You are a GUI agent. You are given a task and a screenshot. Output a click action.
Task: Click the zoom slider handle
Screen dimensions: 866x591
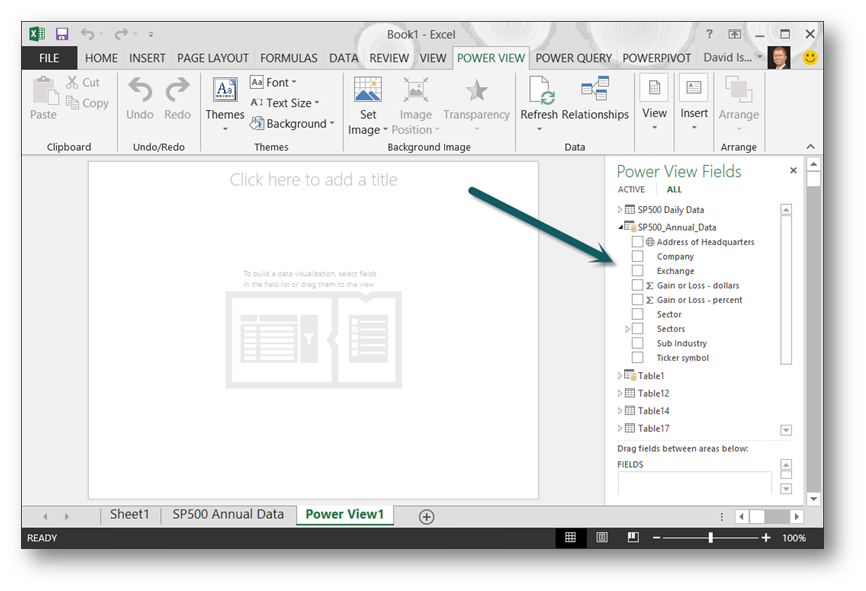[710, 537]
